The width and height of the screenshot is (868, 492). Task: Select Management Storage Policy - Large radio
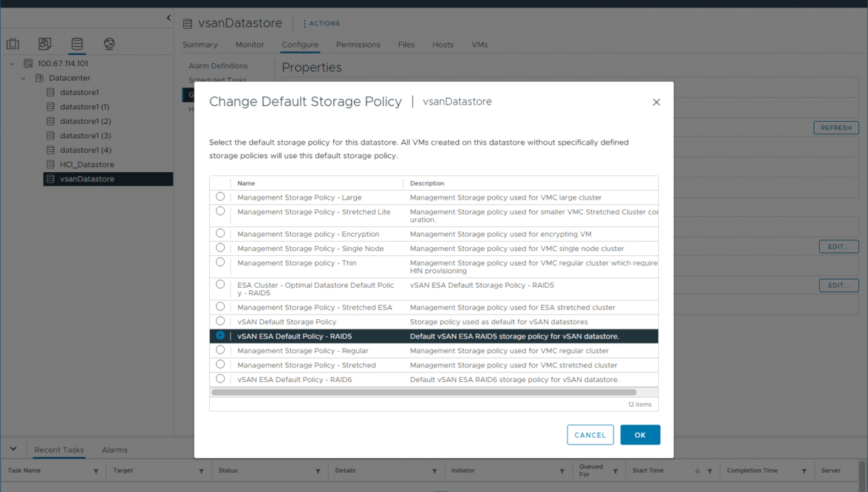pos(220,197)
